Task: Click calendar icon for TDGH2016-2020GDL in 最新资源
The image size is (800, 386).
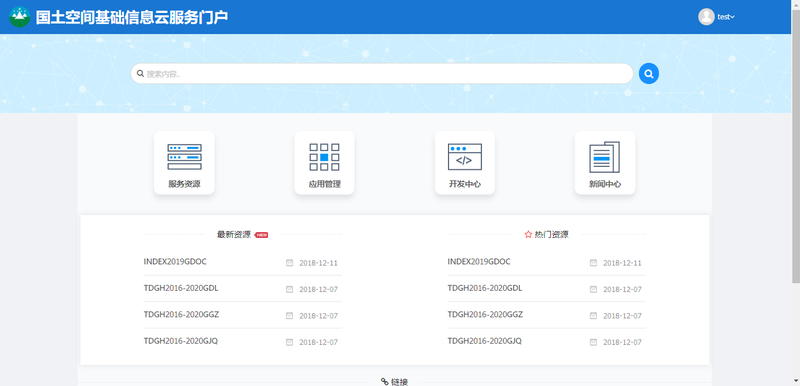Action: (289, 289)
